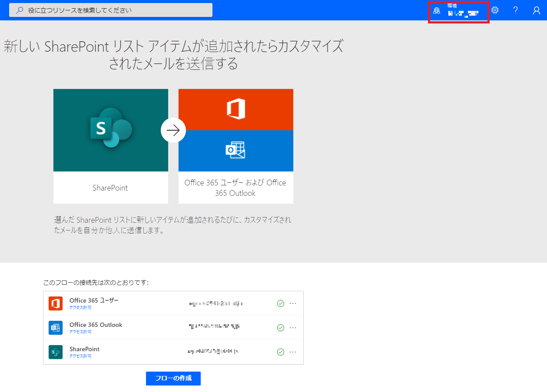Image resolution: width=547 pixels, height=392 pixels.
Task: Click the green checkmark for Office 365 Outlook
Action: 281,328
